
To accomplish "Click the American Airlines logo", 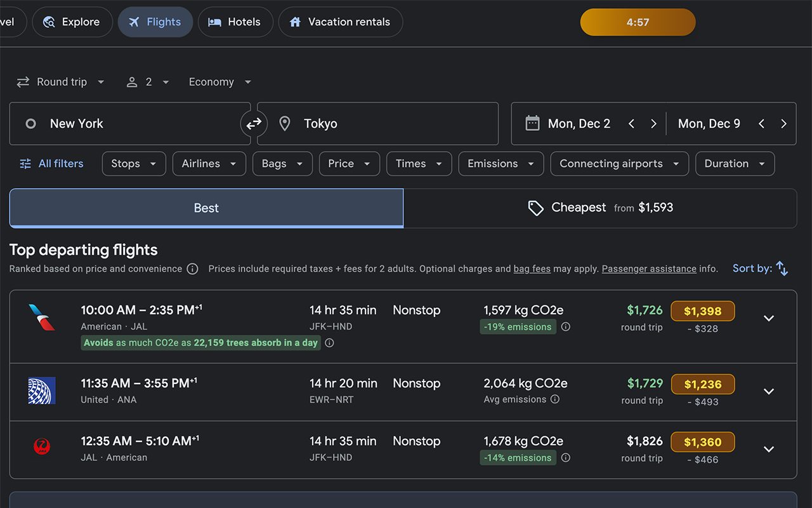I will point(42,317).
